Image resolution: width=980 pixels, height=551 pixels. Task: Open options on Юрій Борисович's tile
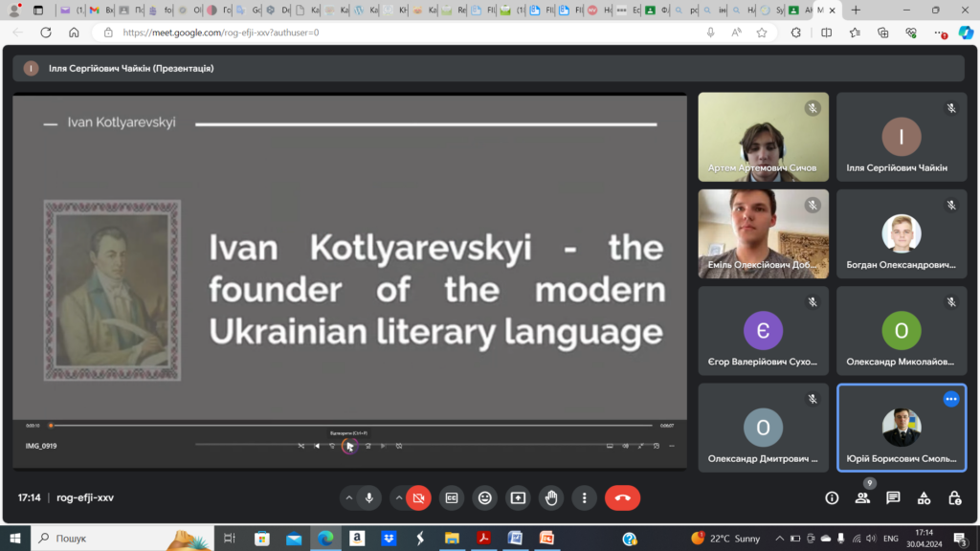tap(950, 399)
